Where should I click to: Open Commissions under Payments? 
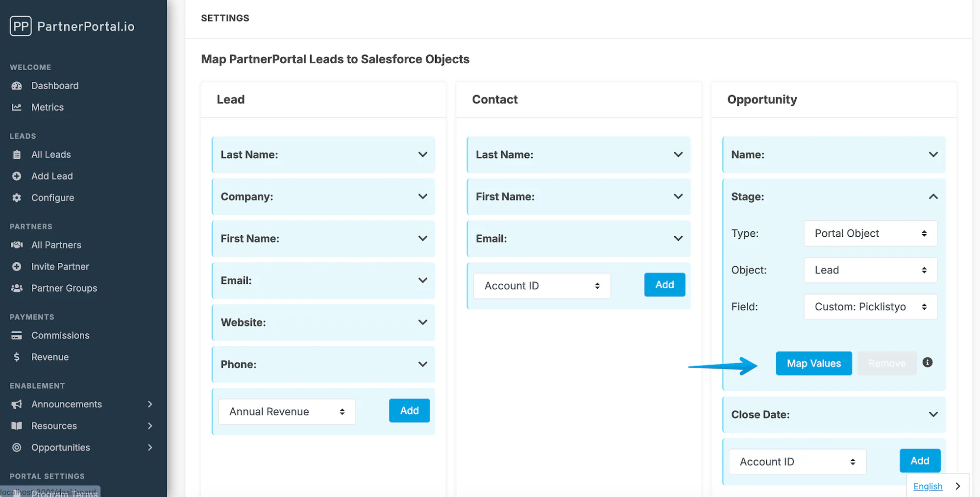[60, 335]
